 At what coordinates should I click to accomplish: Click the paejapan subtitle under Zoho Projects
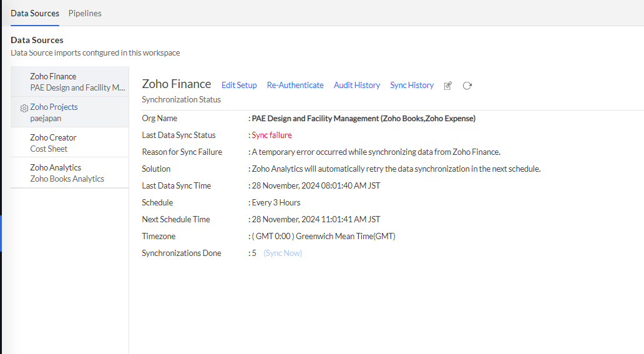[46, 119]
